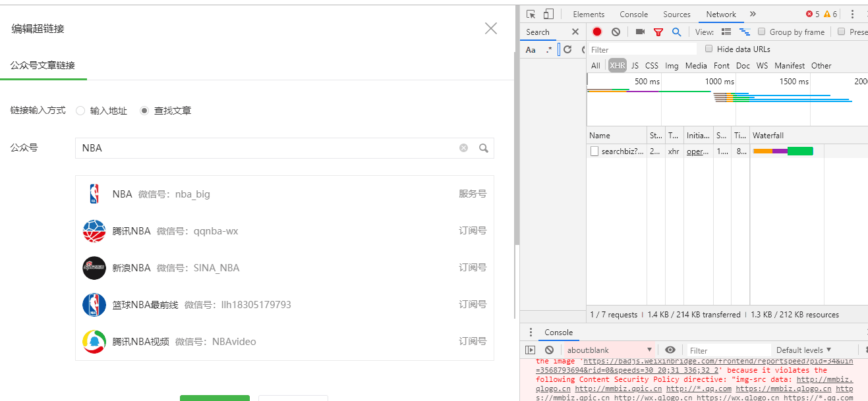Select the Network tab
Screen dimensions: 868x401
(x=721, y=14)
